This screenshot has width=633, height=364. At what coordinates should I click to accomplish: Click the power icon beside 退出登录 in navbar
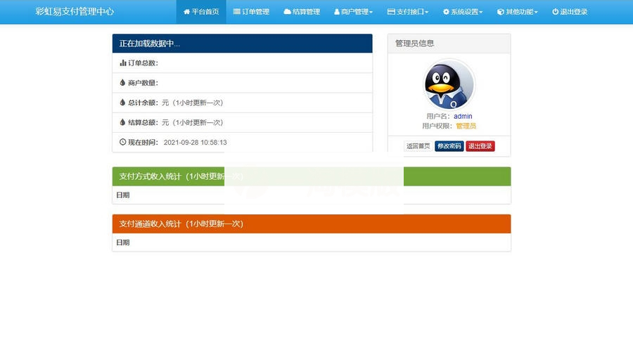point(555,12)
